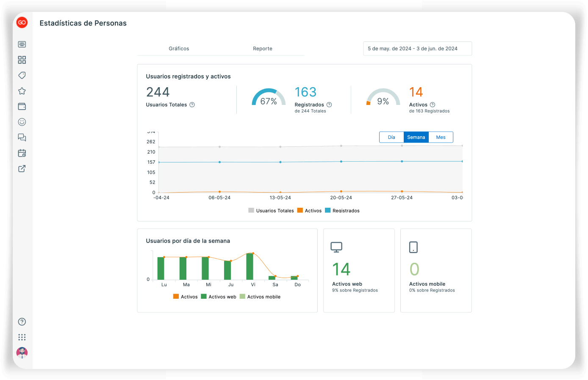The width and height of the screenshot is (588, 380).
Task: Click the green 14 Activos web number
Action: (x=341, y=270)
